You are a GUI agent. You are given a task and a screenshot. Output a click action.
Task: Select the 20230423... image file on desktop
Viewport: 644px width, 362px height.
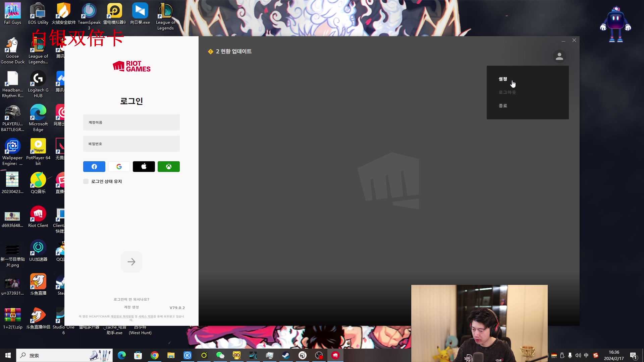[12, 183]
